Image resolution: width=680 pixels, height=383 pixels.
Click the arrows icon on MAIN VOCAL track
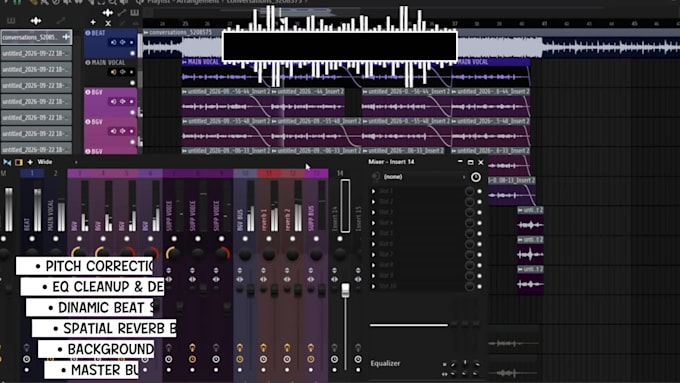(x=123, y=72)
